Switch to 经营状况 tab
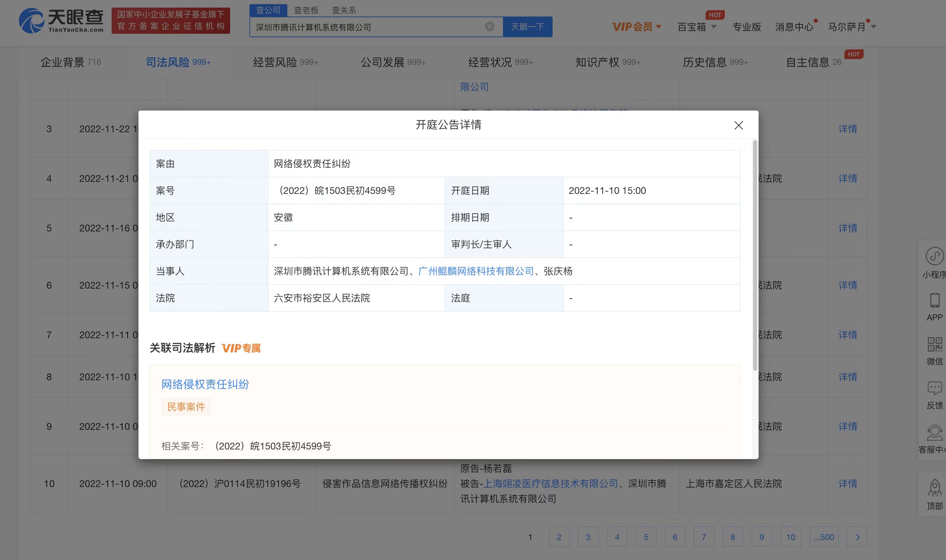The width and height of the screenshot is (946, 560). [500, 62]
